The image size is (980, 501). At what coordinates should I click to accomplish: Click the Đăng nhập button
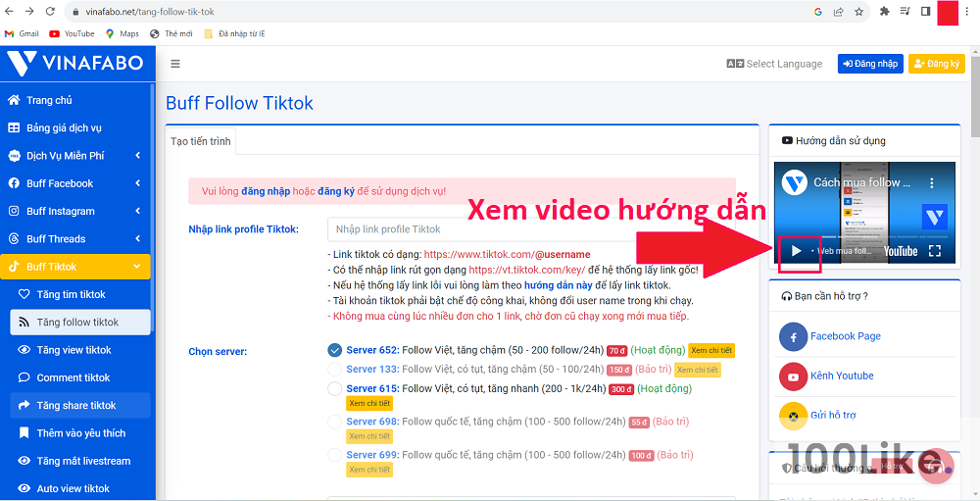[870, 64]
